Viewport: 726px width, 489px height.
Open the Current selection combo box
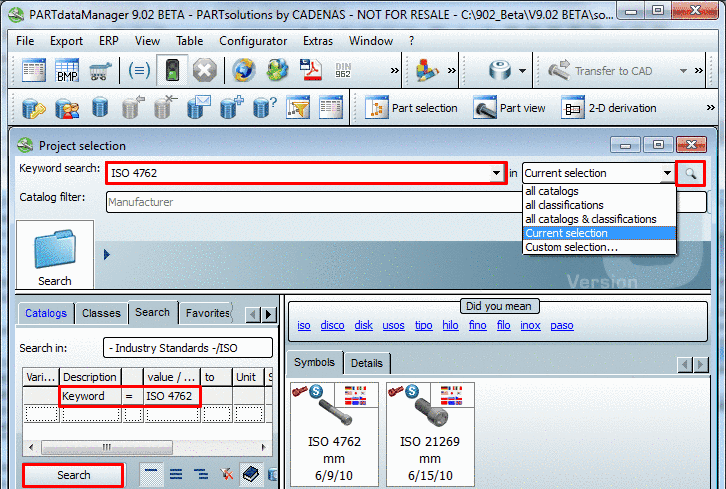tap(598, 173)
